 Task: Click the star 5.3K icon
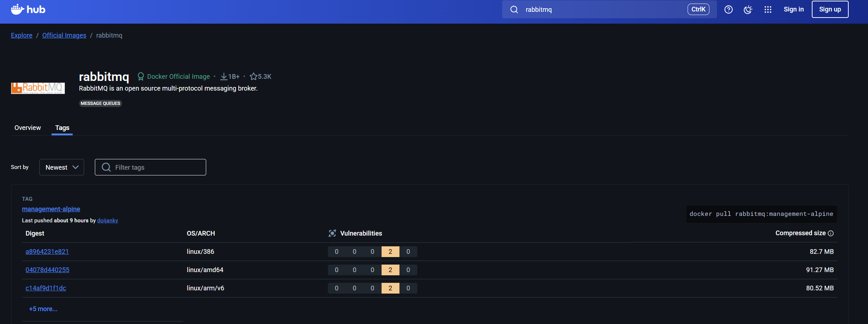tap(253, 77)
